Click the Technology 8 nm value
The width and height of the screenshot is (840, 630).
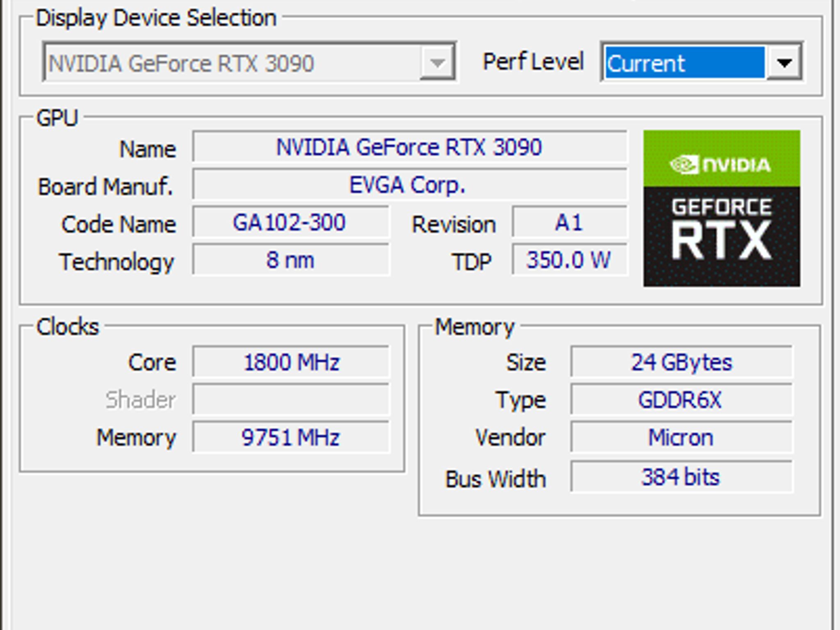[290, 260]
